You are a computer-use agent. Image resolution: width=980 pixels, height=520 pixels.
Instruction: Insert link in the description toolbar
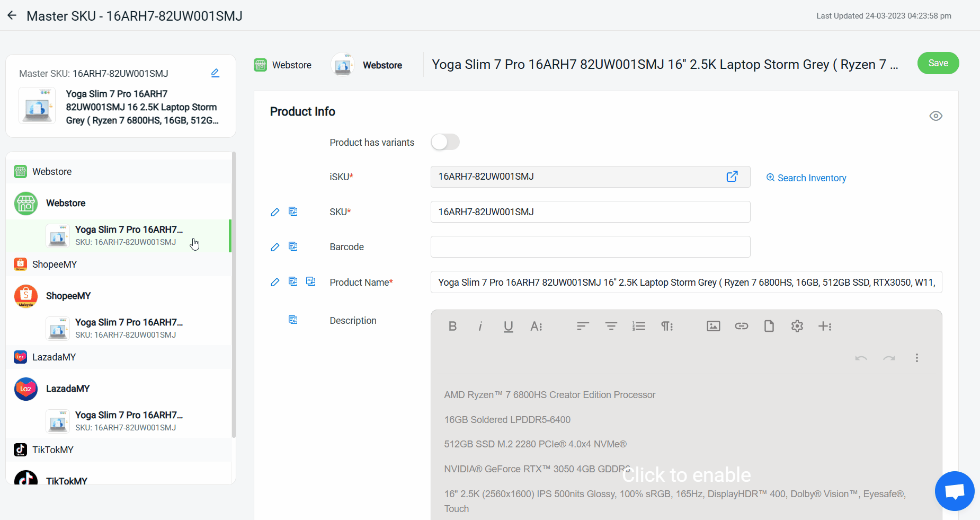pyautogui.click(x=741, y=326)
